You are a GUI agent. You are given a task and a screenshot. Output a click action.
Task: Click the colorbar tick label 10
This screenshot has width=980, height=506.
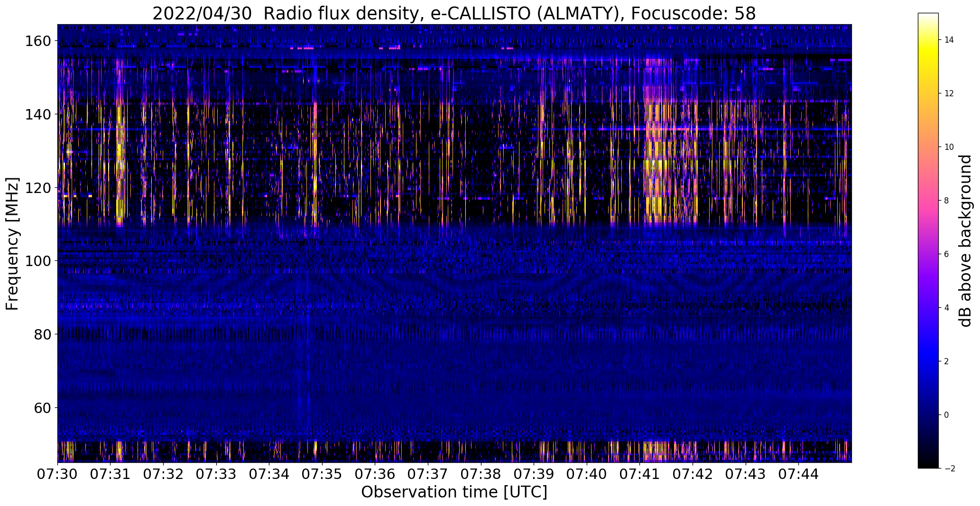click(949, 147)
